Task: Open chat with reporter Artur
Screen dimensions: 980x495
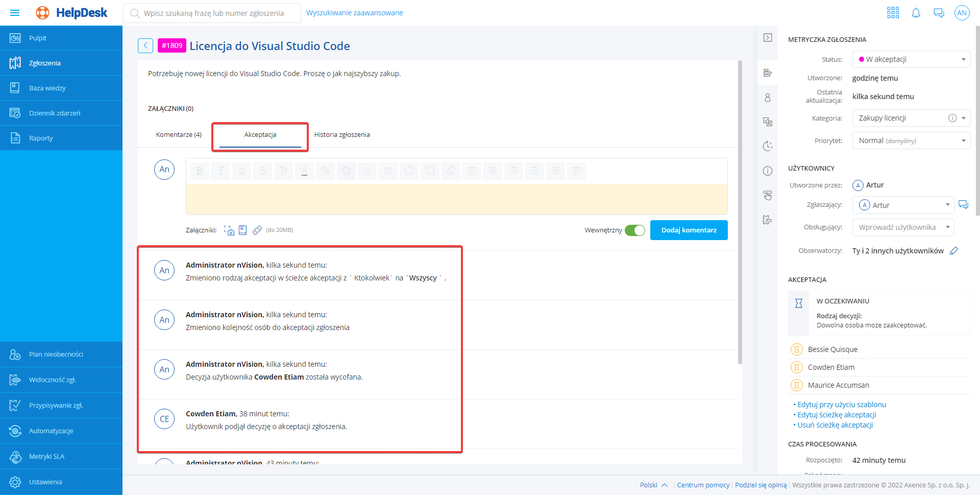Action: click(963, 205)
